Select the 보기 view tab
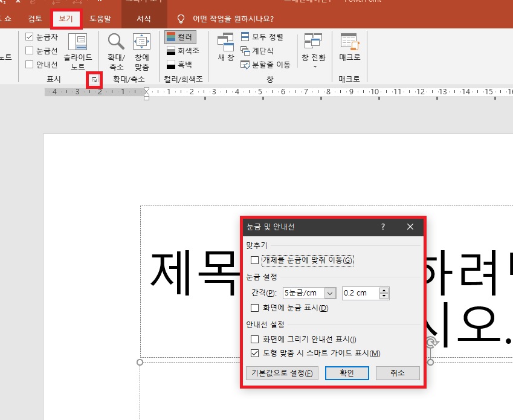Screen dimensions: 513x420 (x=66, y=19)
